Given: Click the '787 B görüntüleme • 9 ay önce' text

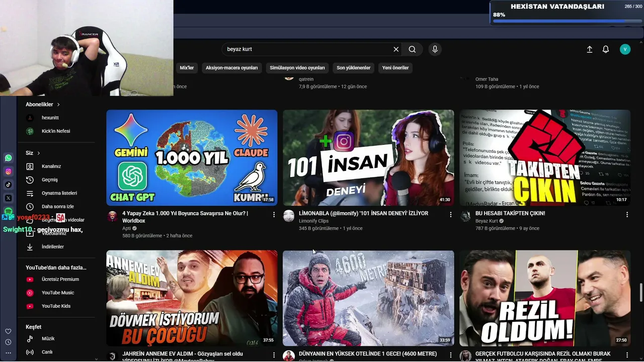Looking at the screenshot, I should (507, 228).
